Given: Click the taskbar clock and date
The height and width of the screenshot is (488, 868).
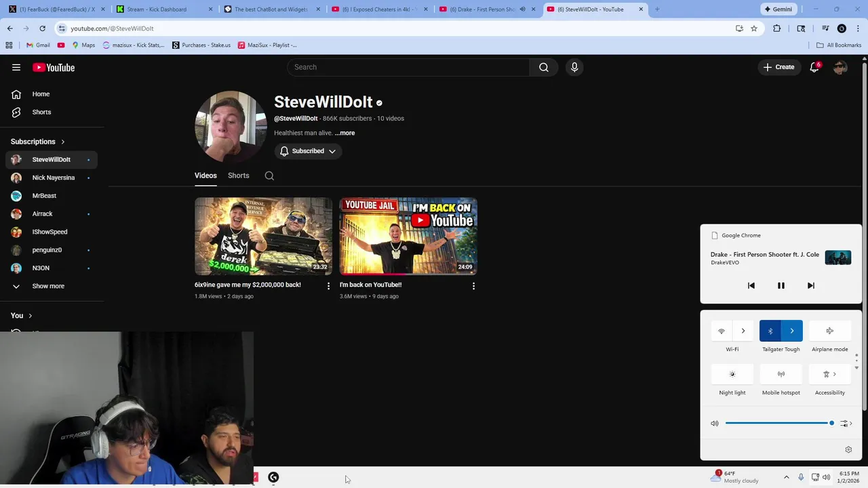Looking at the screenshot, I should tap(849, 477).
